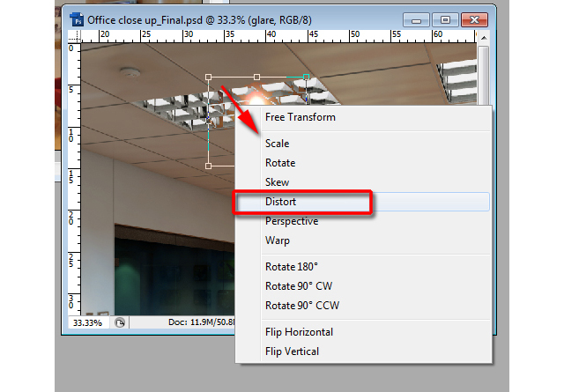The image size is (564, 392).
Task: Maximize the document window
Action: [x=445, y=20]
